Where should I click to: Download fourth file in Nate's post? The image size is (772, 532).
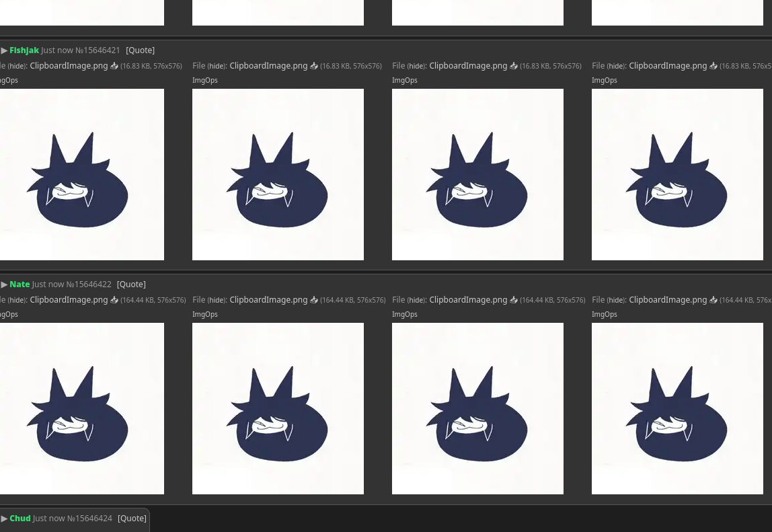point(713,300)
